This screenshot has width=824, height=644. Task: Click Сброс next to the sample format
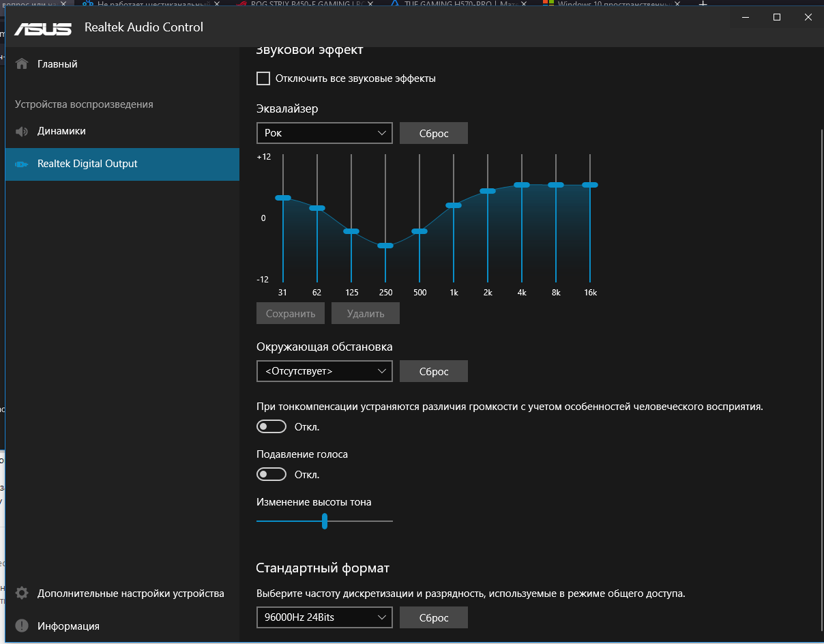click(434, 617)
